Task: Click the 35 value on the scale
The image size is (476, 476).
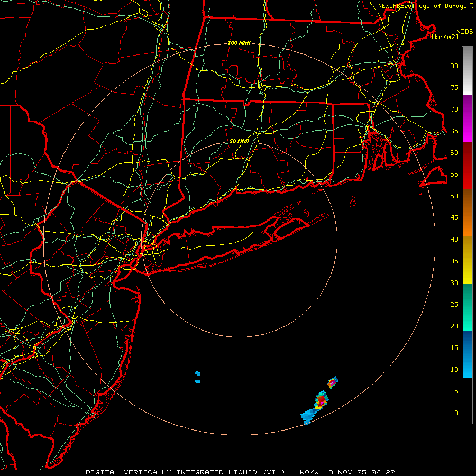Action: click(454, 261)
